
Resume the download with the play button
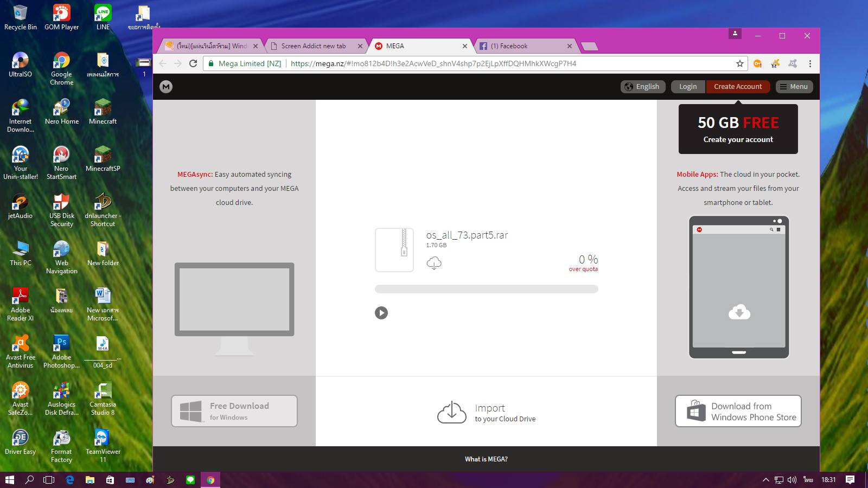point(381,313)
